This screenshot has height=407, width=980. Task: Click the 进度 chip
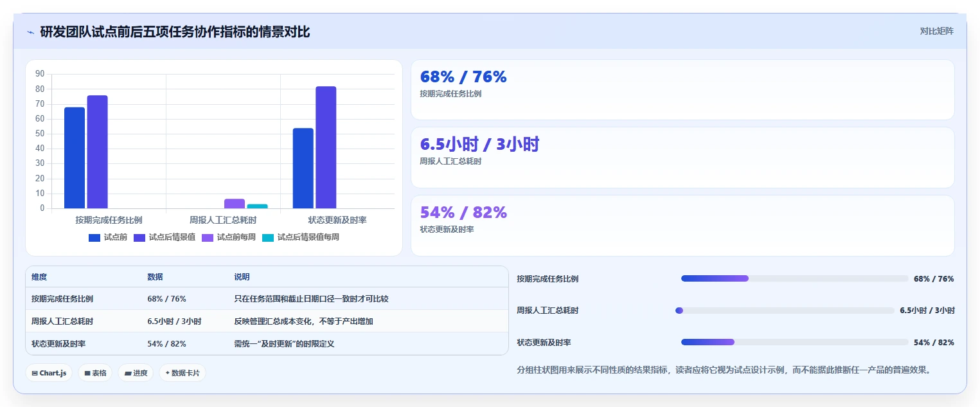click(x=136, y=373)
